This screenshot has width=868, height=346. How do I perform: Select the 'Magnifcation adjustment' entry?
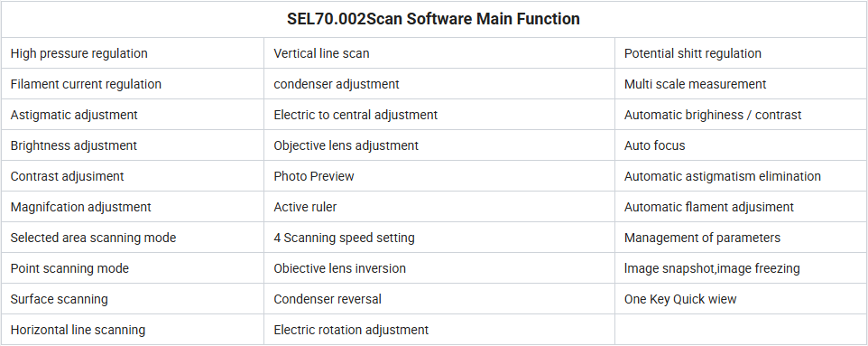(x=81, y=208)
